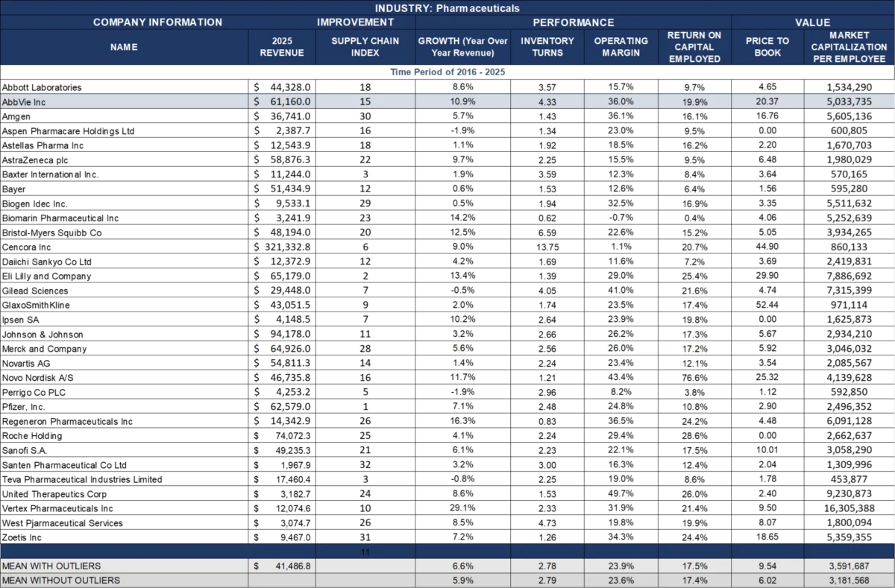Click Zoetis Inc name cell

(124, 537)
